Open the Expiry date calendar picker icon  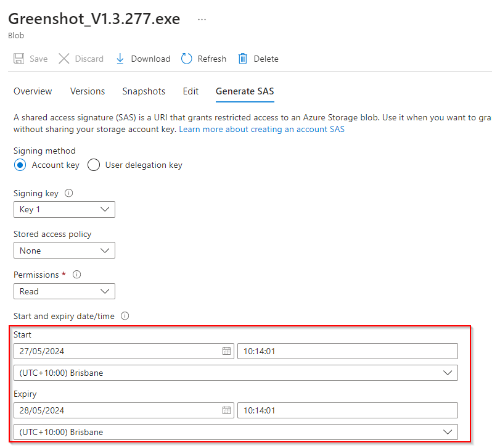(x=226, y=410)
